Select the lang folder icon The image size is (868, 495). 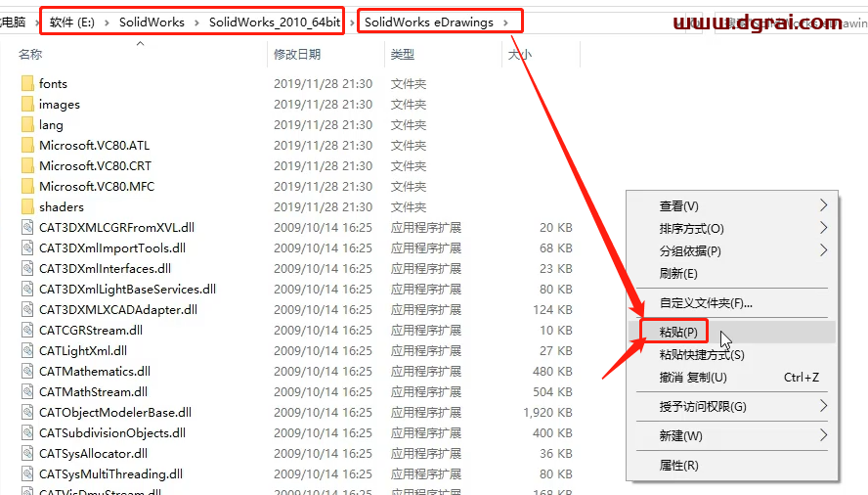27,124
